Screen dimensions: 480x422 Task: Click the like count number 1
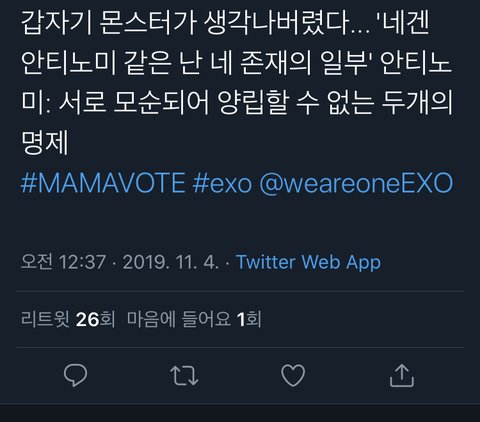coord(241,319)
